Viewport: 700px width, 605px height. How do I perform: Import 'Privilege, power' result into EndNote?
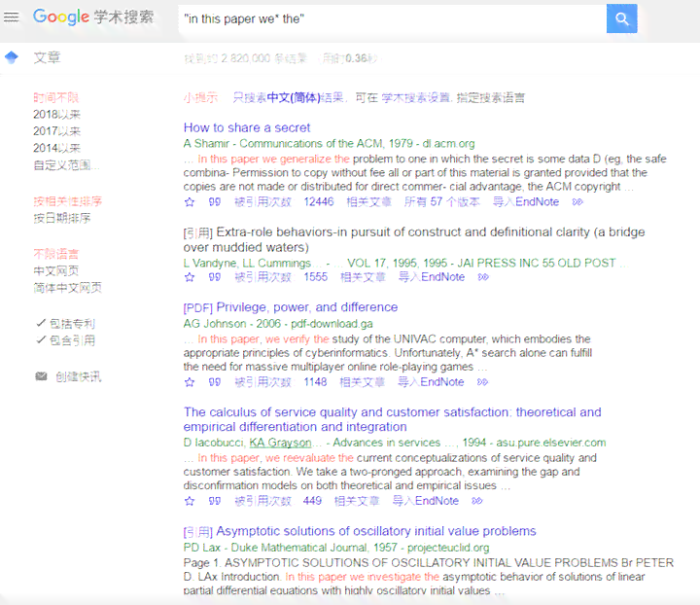[x=431, y=381]
